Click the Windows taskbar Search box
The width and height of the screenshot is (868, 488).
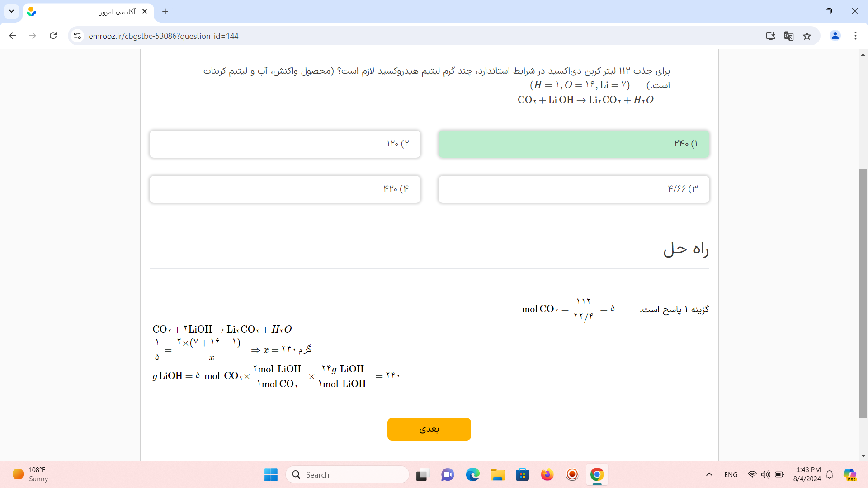(347, 474)
